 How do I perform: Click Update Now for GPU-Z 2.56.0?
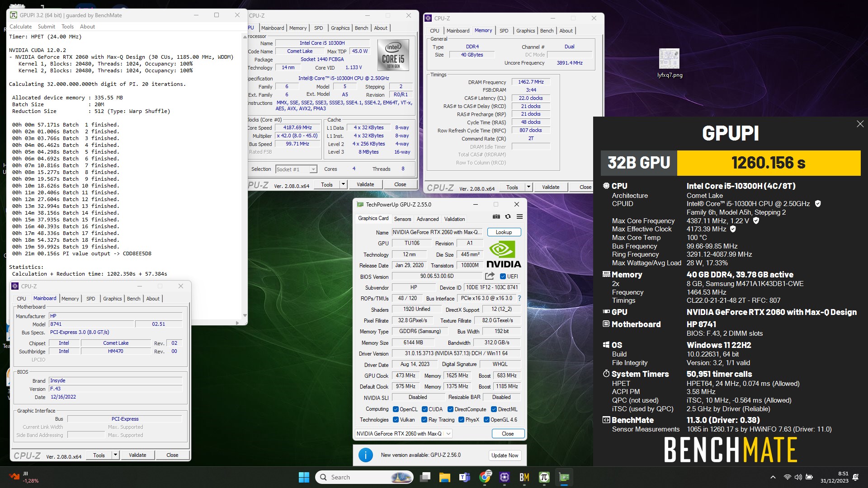[x=505, y=455]
